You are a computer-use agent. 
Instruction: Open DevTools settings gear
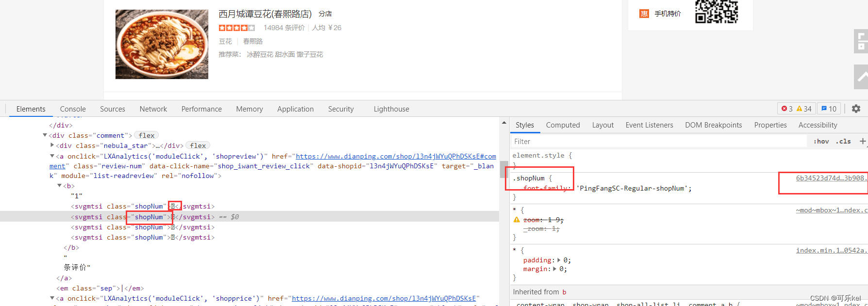tap(856, 109)
